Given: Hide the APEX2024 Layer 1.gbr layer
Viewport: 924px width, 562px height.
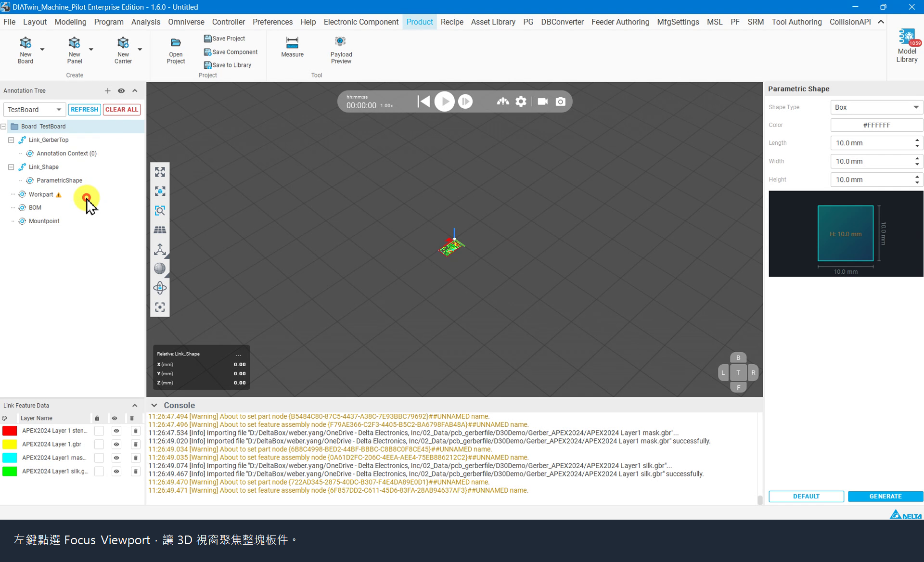Looking at the screenshot, I should click(116, 444).
